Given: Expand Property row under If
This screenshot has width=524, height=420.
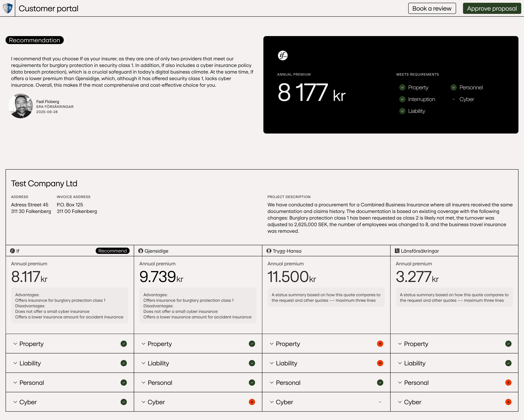Looking at the screenshot, I should 15,344.
